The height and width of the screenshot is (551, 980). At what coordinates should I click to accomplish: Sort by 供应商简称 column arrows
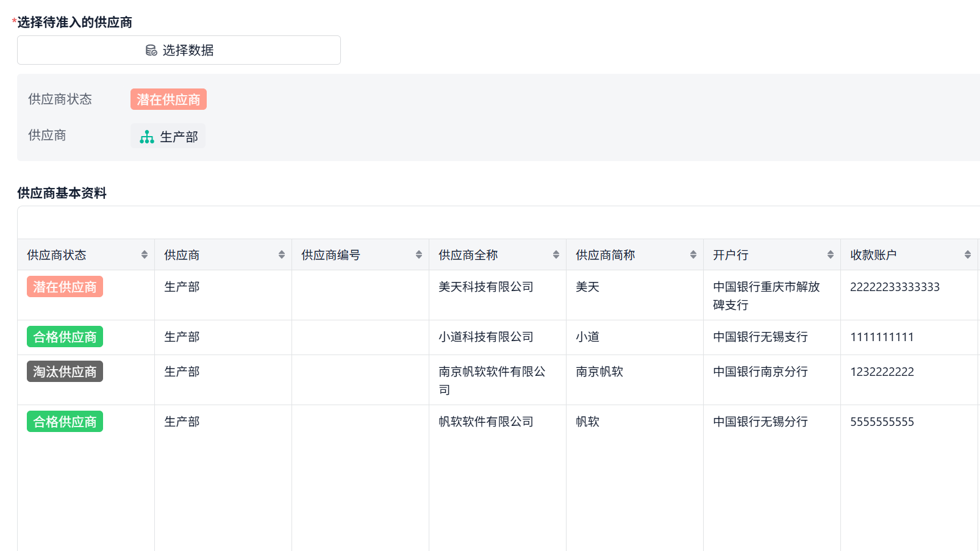tap(693, 255)
